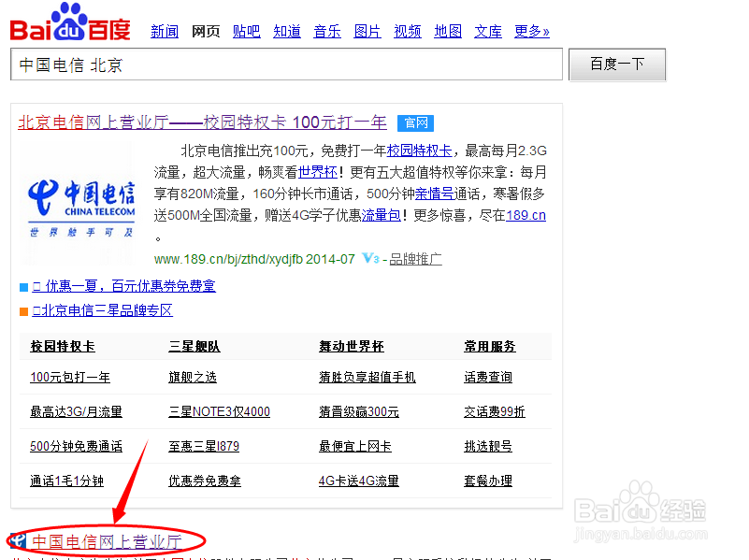Open the 189.cn link in description
Screen dimensions: 749x560
(x=526, y=215)
